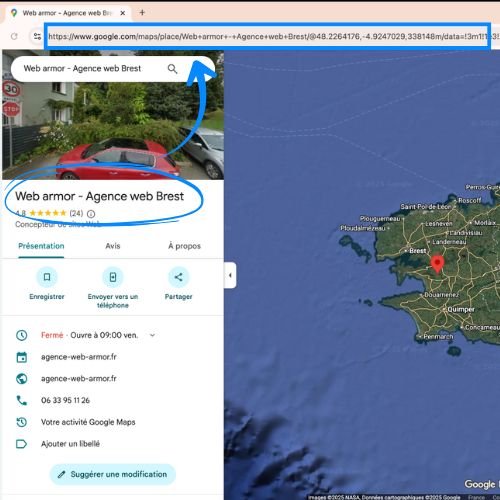
Task: Click the Google logo on map
Action: pos(480,484)
